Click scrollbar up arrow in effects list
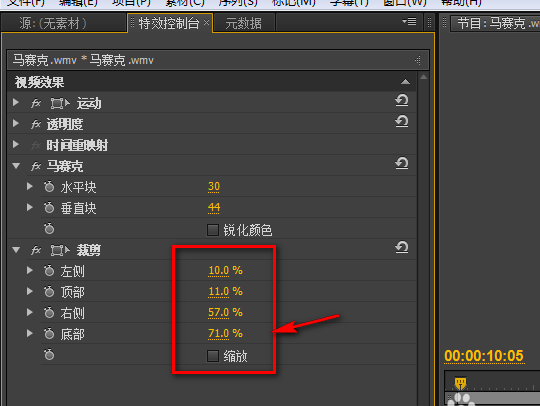 [x=424, y=77]
